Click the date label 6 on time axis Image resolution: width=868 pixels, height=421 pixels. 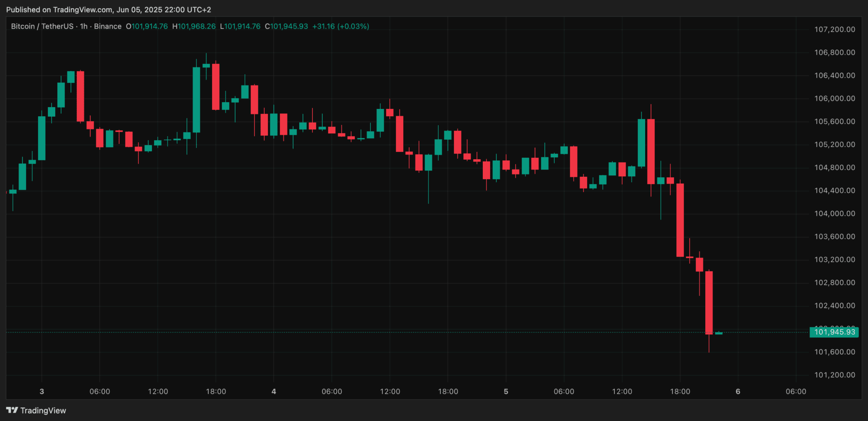point(738,391)
